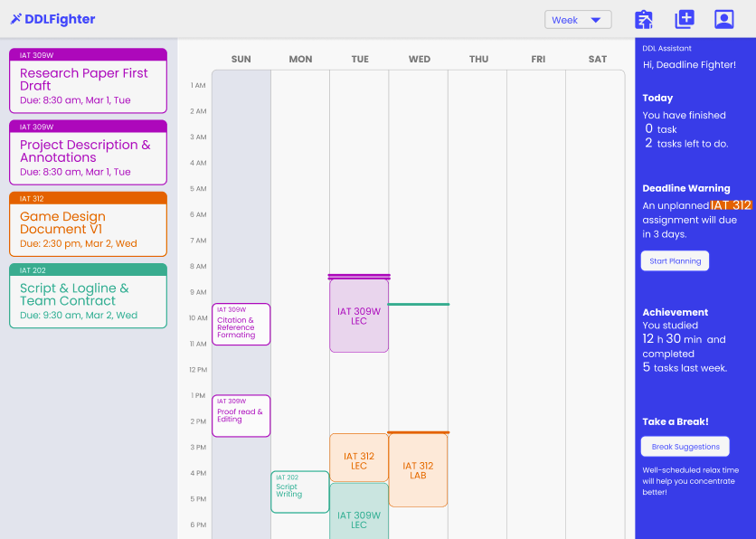This screenshot has width=756, height=539.
Task: Select Project Description & Annotations task card
Action: 89,152
